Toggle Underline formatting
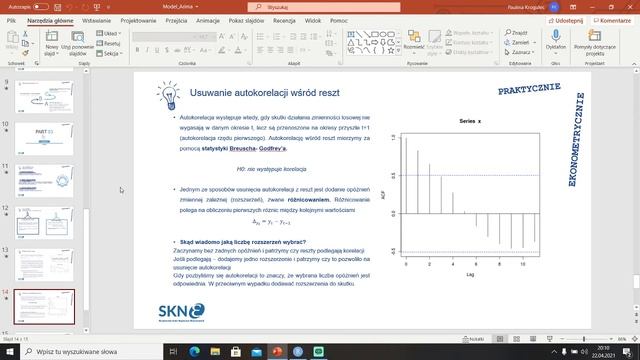 click(x=157, y=50)
